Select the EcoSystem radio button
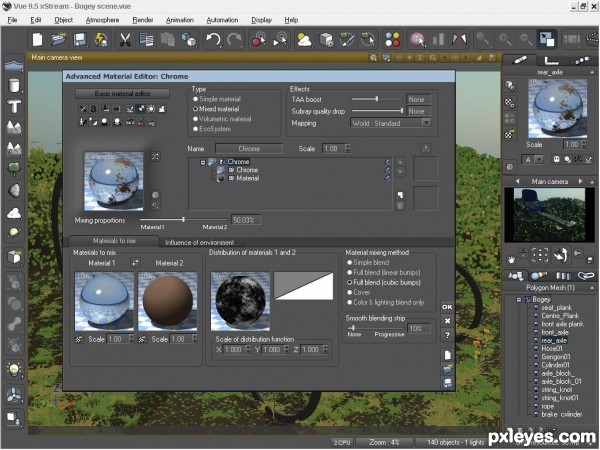Screen dimensions: 600x450 pyautogui.click(x=195, y=129)
